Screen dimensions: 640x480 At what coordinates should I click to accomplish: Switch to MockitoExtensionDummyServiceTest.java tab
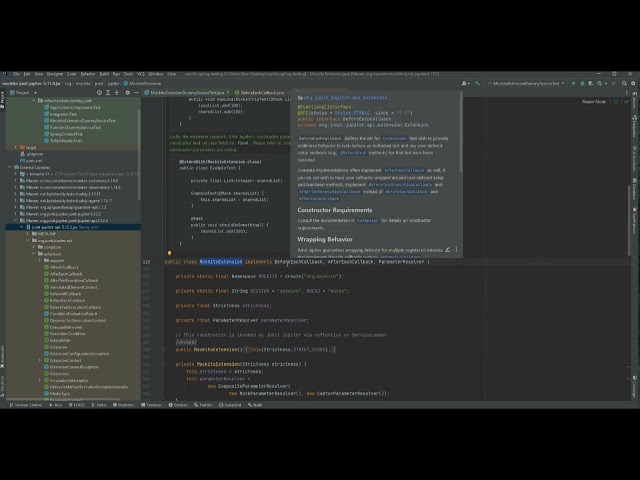point(187,93)
